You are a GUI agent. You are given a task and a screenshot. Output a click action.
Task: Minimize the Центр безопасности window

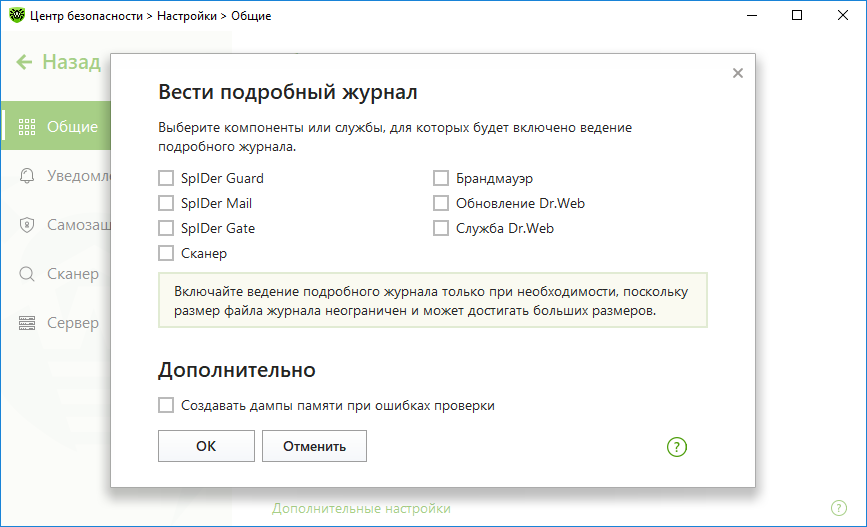pos(751,15)
